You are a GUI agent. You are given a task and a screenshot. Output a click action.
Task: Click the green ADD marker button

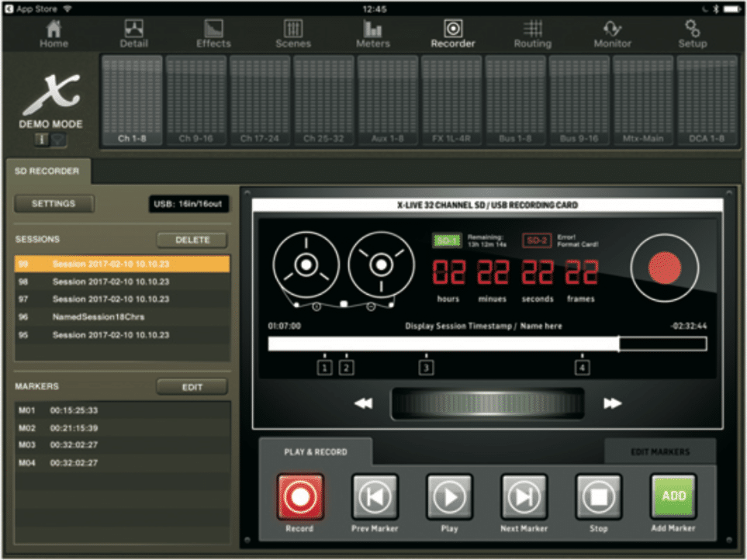coord(673,496)
